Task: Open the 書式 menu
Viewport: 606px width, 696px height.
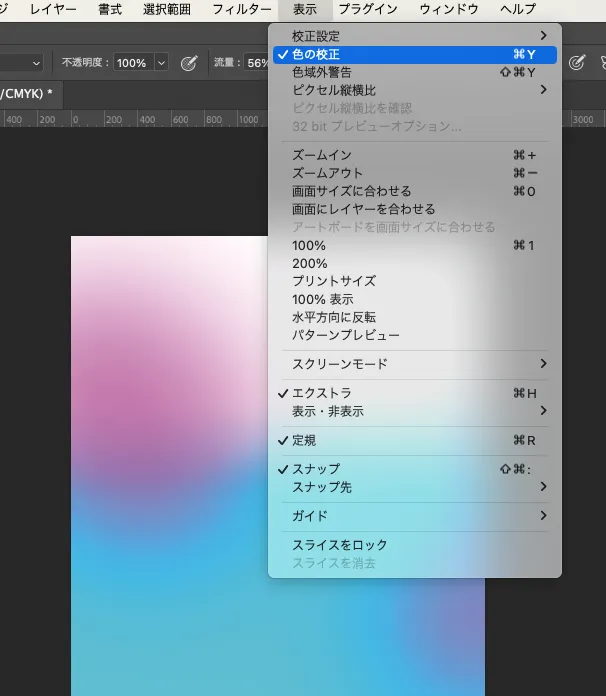Action: [110, 9]
